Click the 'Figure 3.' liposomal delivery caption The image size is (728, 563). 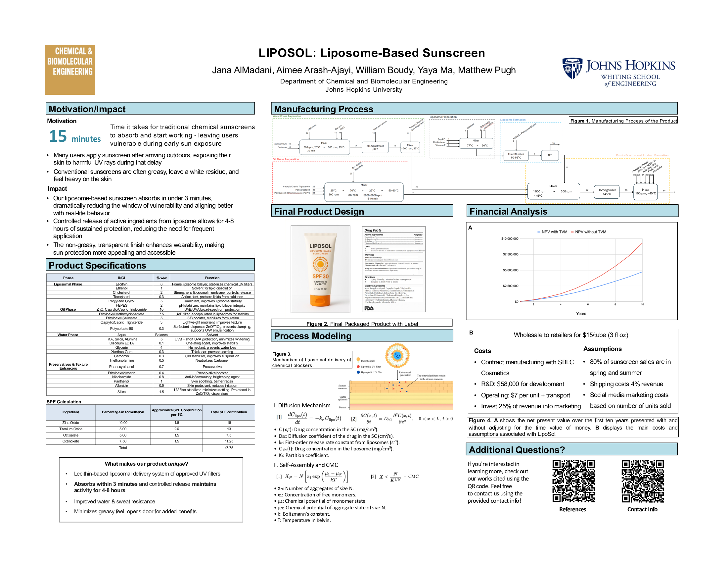311,359
